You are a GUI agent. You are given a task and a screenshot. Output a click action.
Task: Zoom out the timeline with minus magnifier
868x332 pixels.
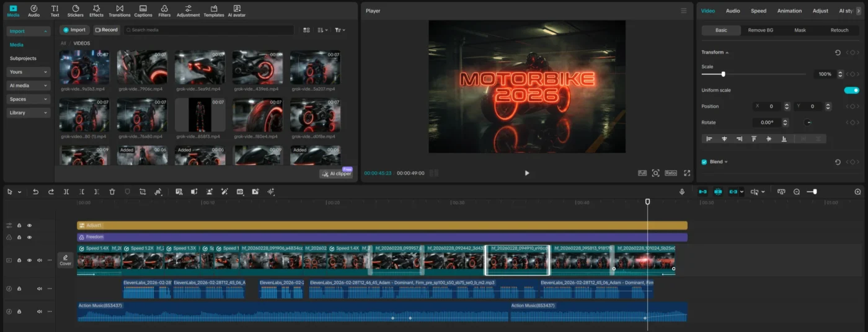(797, 192)
